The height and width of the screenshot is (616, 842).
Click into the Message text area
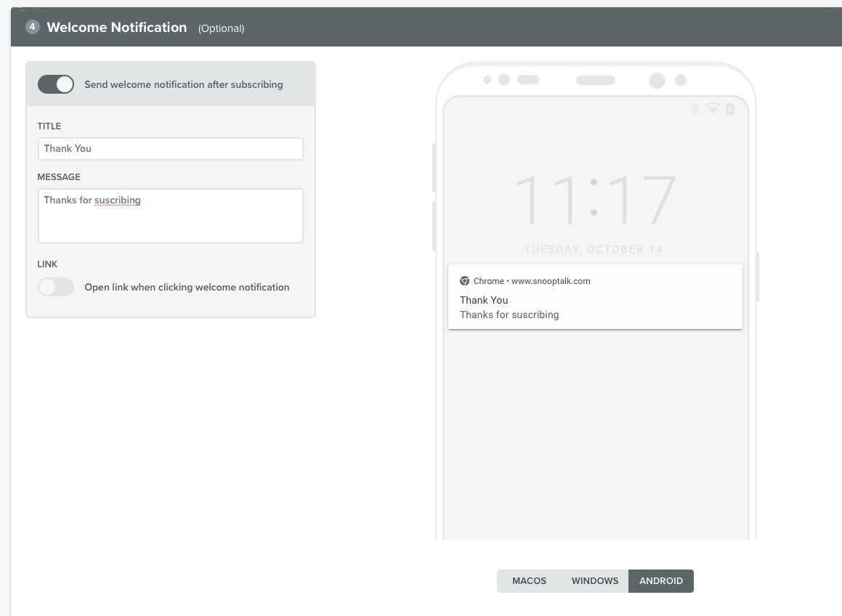tap(170, 216)
